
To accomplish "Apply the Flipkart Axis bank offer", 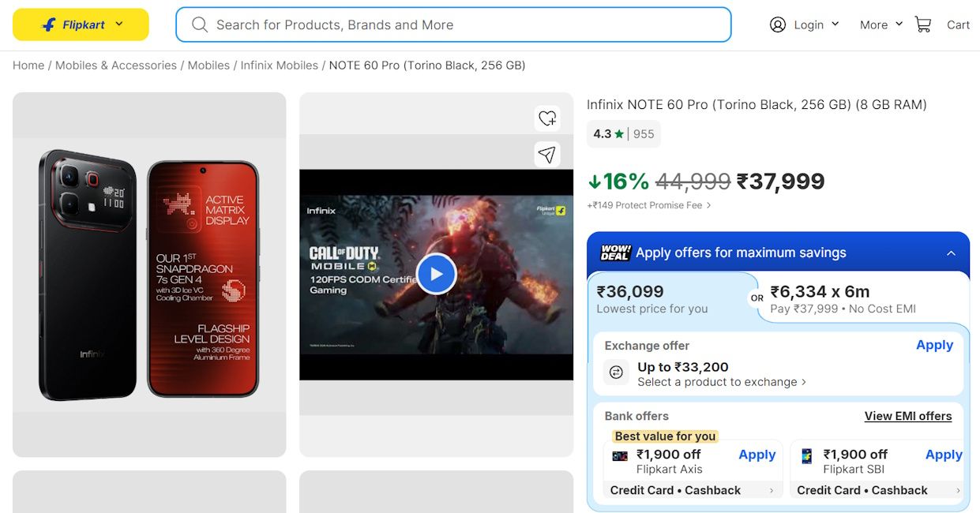I will pos(757,455).
